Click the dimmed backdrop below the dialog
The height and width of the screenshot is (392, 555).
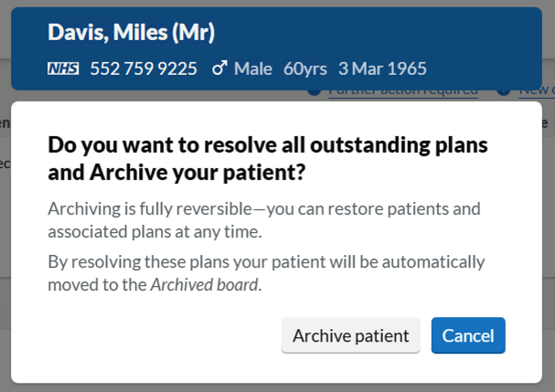click(x=278, y=387)
